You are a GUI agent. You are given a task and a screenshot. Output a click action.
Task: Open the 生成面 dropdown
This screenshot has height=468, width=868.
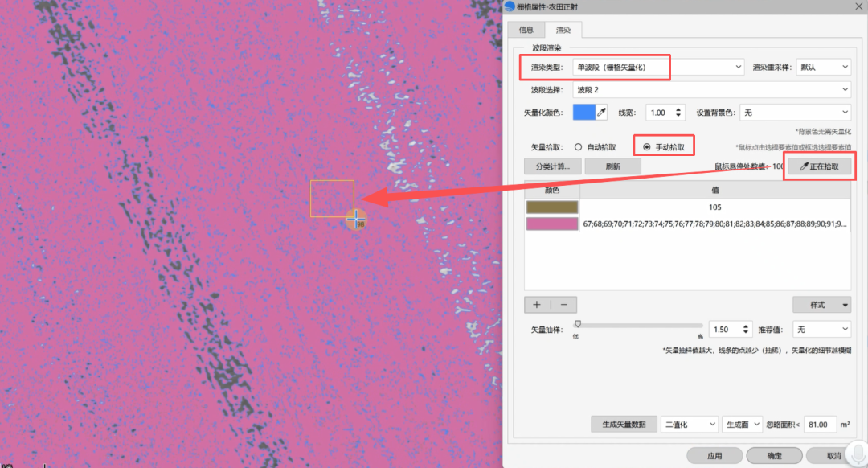click(x=743, y=425)
